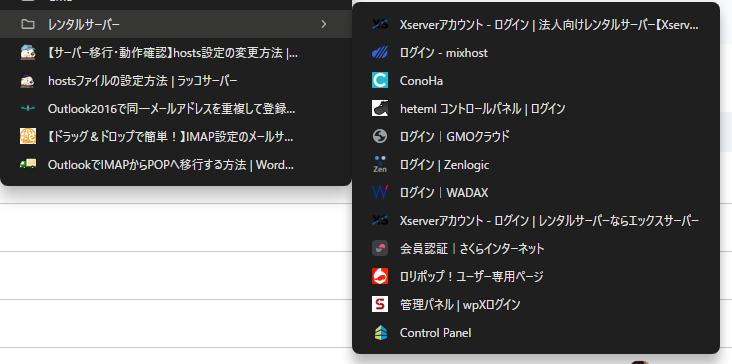Image resolution: width=732 pixels, height=364 pixels.
Task: Click the ラッコサーバー hostsファイル bookmark icon
Action: 28,81
